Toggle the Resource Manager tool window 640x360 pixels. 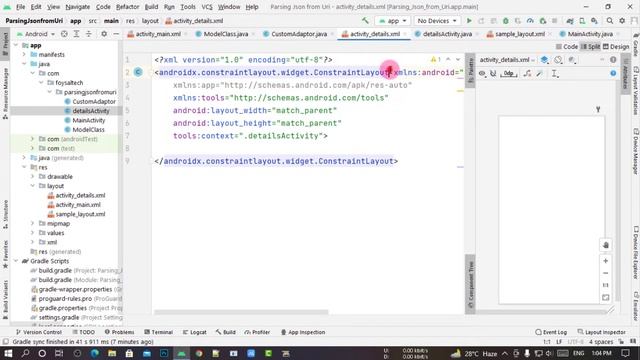[x=5, y=94]
